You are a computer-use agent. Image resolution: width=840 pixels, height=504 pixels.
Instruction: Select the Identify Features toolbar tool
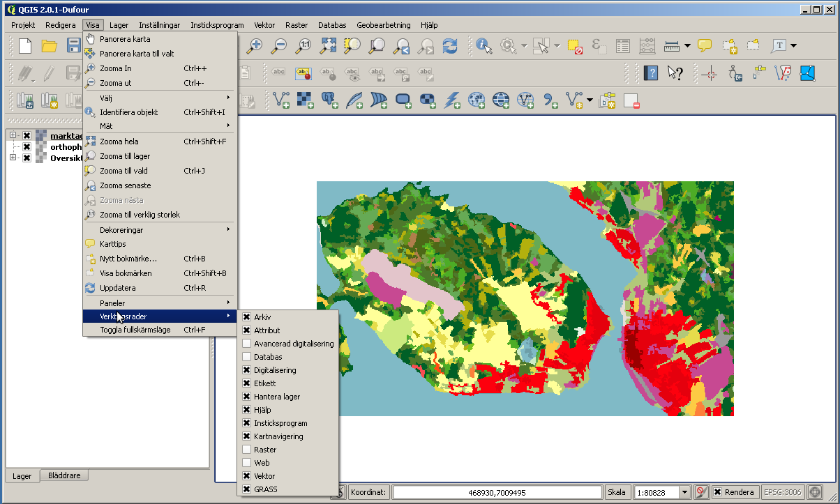484,46
